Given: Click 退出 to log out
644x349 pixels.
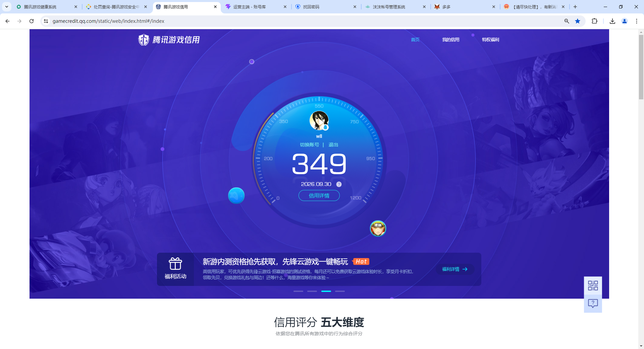Looking at the screenshot, I should [333, 145].
